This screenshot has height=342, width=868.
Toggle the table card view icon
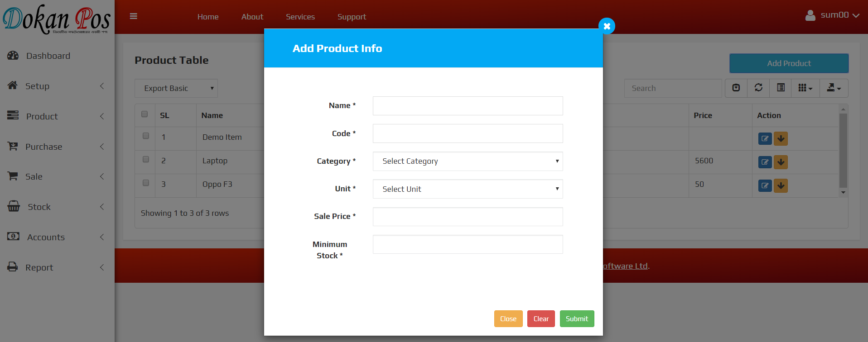781,88
